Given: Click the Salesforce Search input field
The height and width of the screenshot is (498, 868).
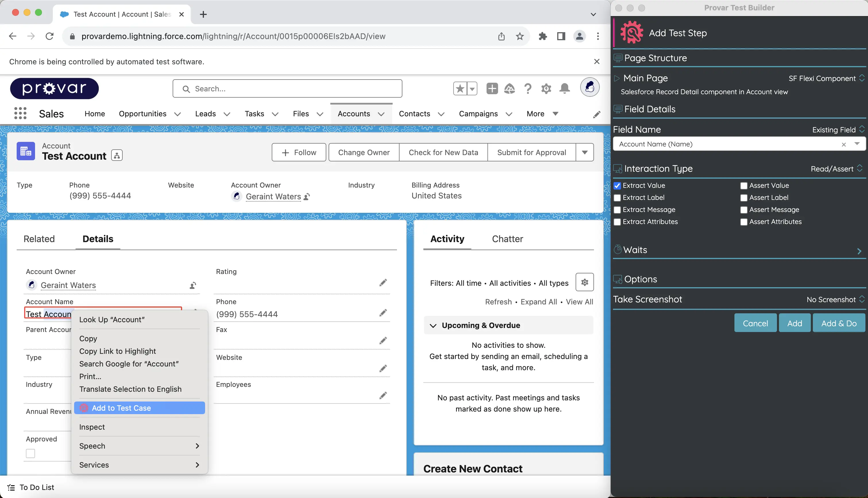Looking at the screenshot, I should 287,89.
